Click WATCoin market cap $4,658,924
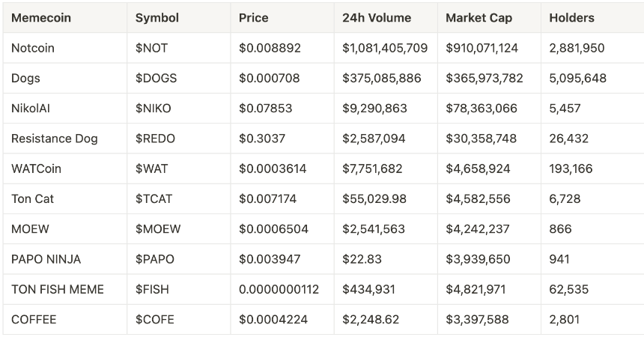The image size is (644, 337). coord(478,169)
